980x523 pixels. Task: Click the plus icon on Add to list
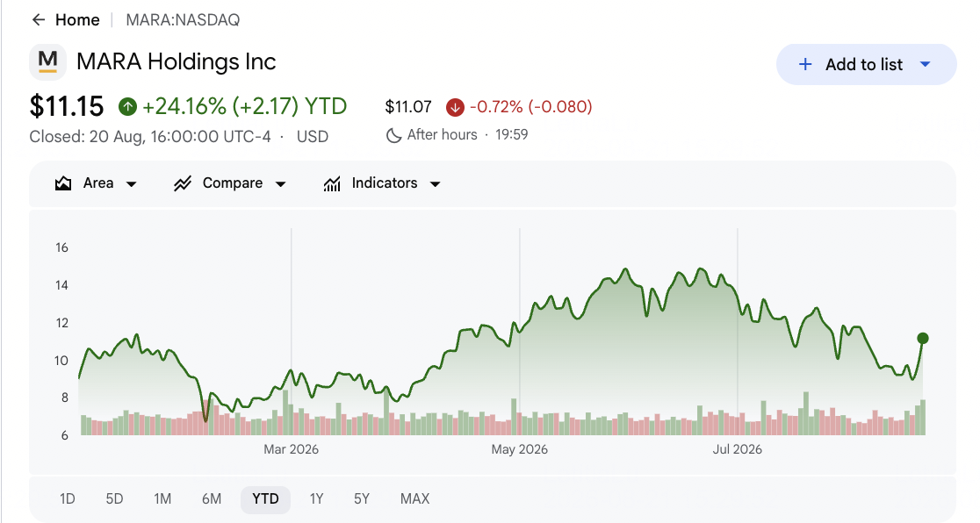805,64
